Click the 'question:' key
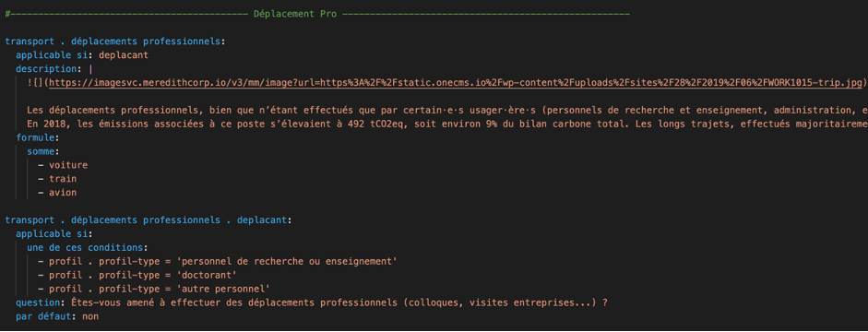The height and width of the screenshot is (332, 868). click(41, 302)
